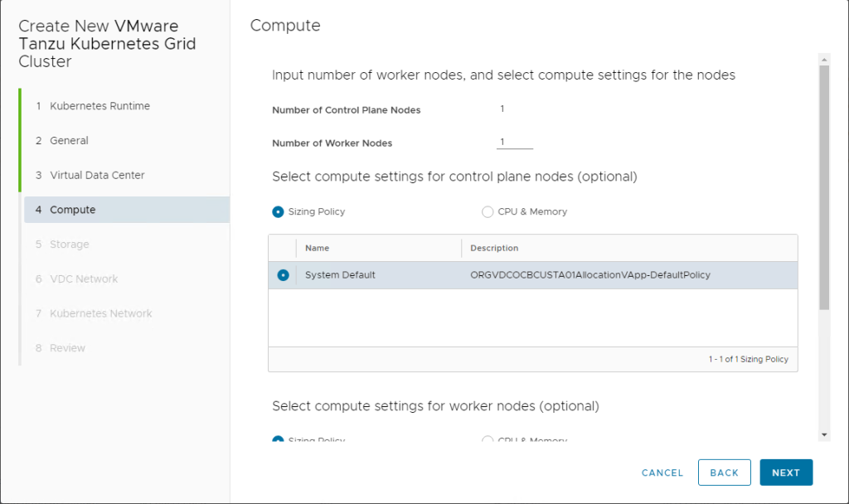The width and height of the screenshot is (849, 504).
Task: Select Sizing Policy for control plane nodes
Action: pos(278,211)
